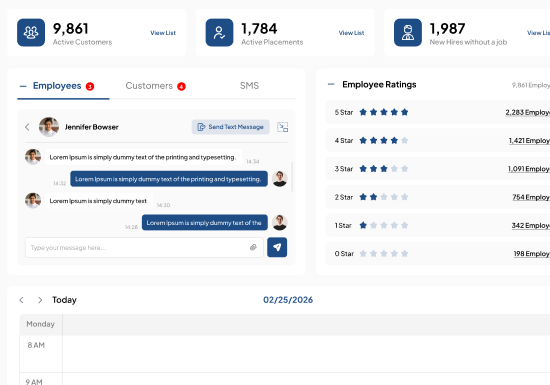The height and width of the screenshot is (385, 550).
Task: Click sender avatar beside 14:34 message
Action: coord(33,157)
